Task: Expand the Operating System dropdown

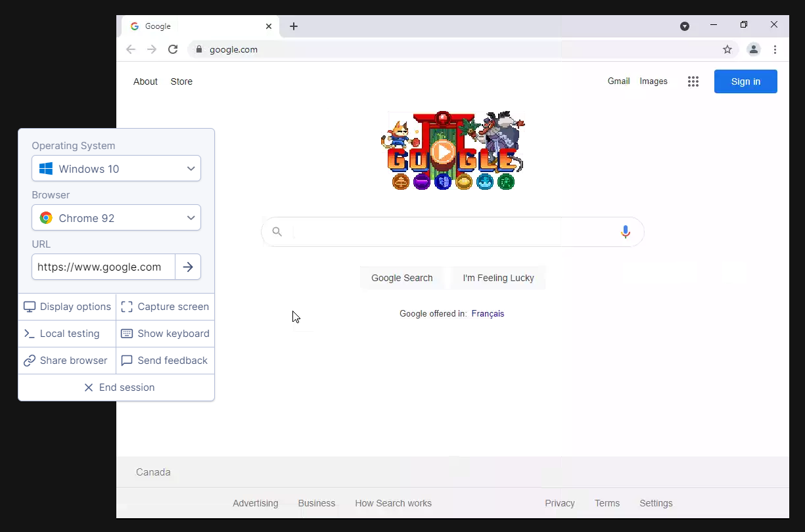Action: tap(116, 168)
